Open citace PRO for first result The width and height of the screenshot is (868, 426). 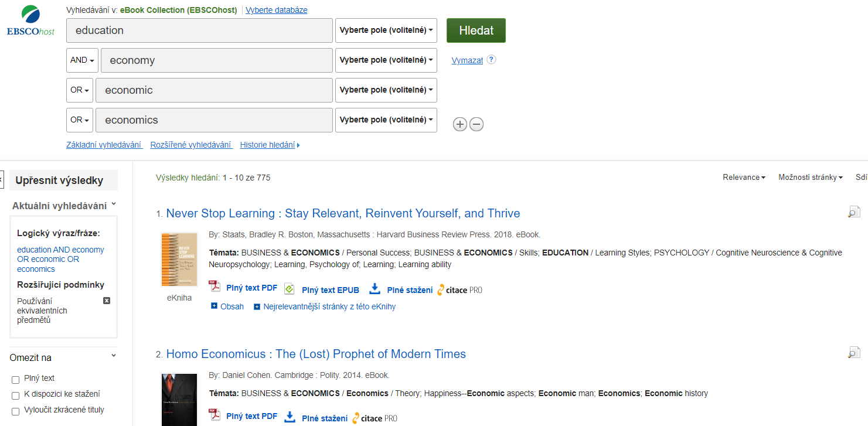[460, 289]
